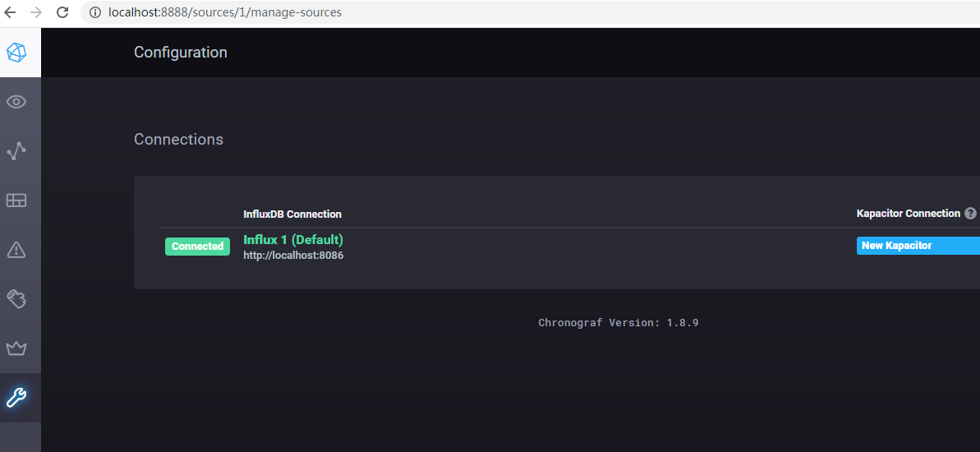The height and width of the screenshot is (452, 980).
Task: Go back with the browser back arrow
Action: (11, 12)
